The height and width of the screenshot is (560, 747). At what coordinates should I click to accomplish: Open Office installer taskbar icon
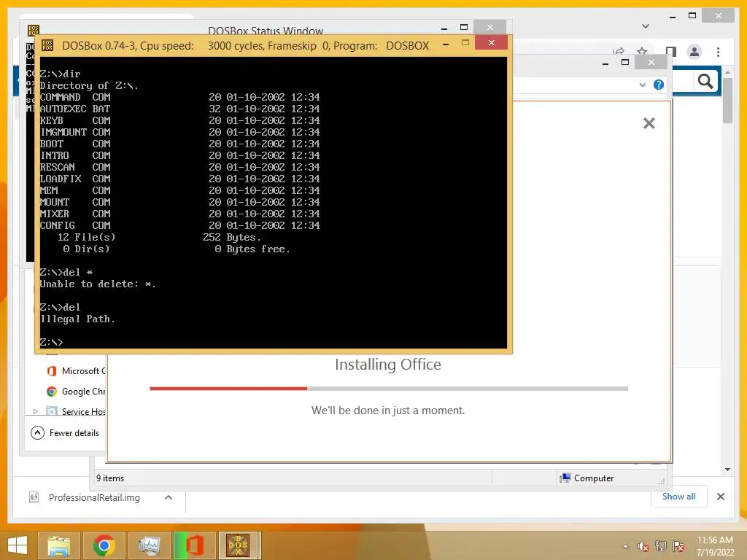[194, 545]
